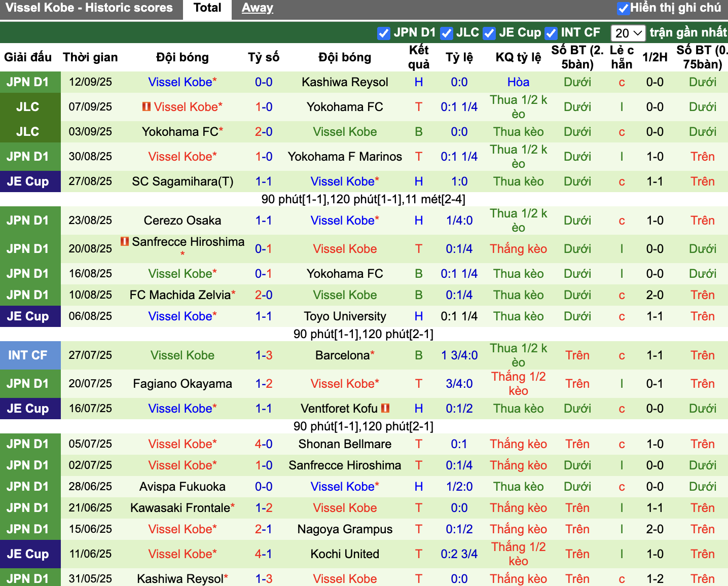Click the 1-3 score against Barcelona
Image resolution: width=728 pixels, height=586 pixels.
[264, 355]
